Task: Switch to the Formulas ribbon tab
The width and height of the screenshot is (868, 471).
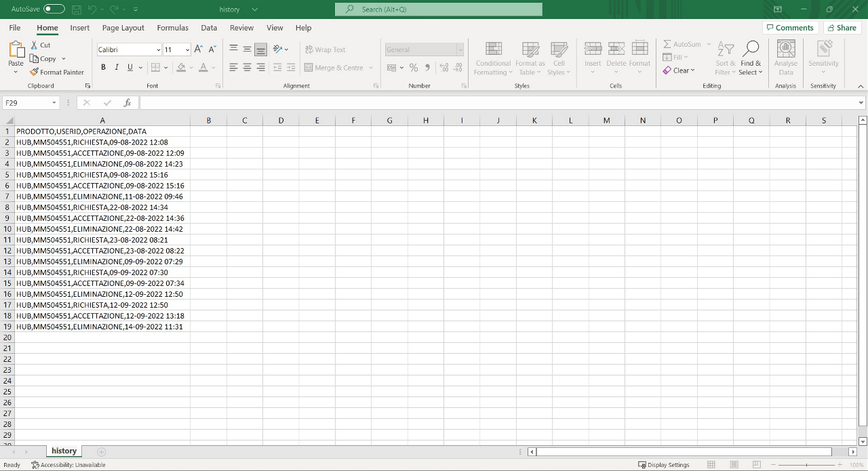Action: pyautogui.click(x=172, y=28)
